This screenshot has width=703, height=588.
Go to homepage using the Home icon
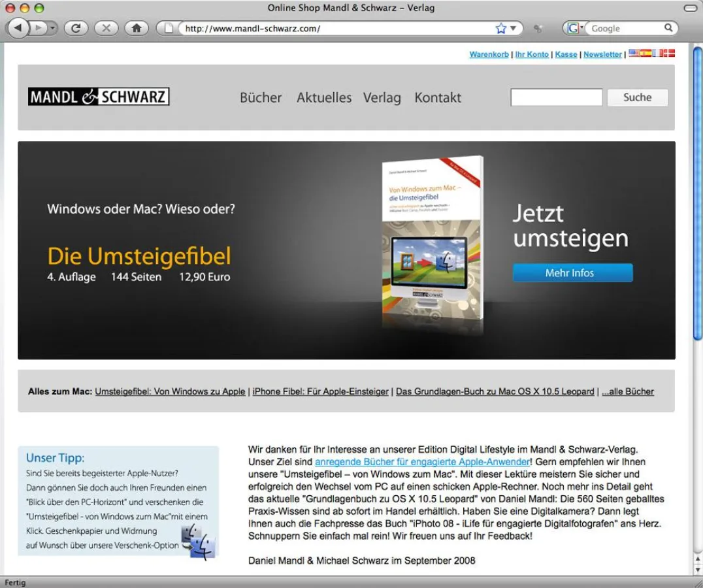(x=134, y=28)
